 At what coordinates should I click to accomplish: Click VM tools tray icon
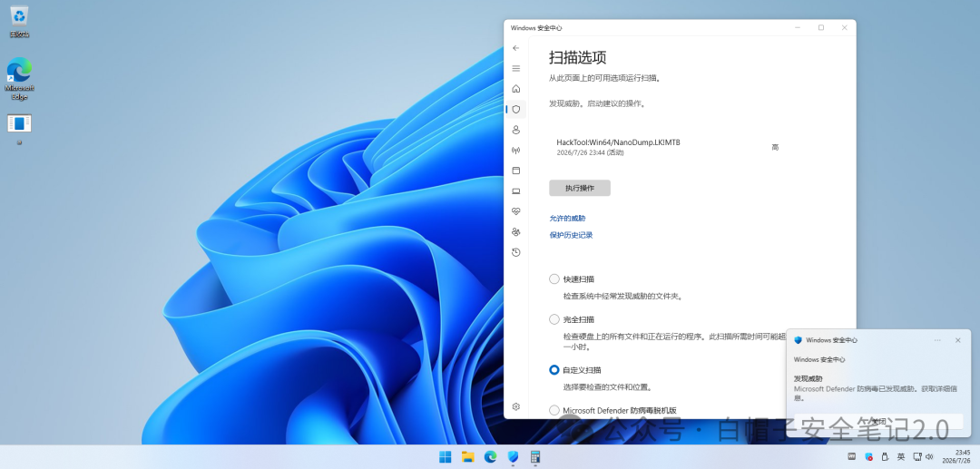coord(852,457)
